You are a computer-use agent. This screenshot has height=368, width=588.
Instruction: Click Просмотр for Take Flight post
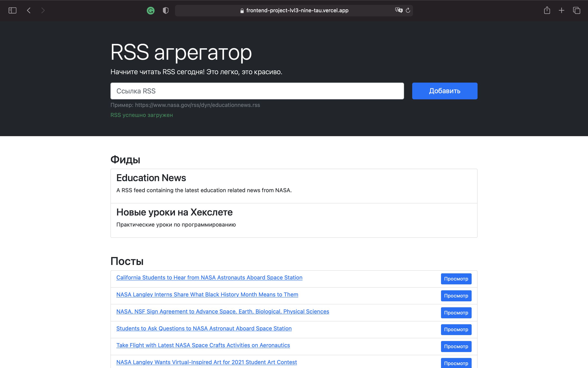click(x=456, y=347)
